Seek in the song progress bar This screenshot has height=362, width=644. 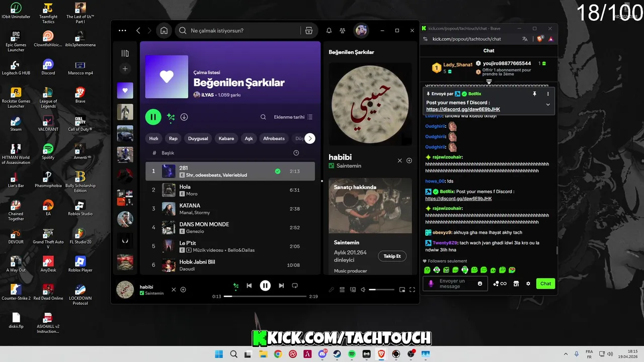coord(265,297)
